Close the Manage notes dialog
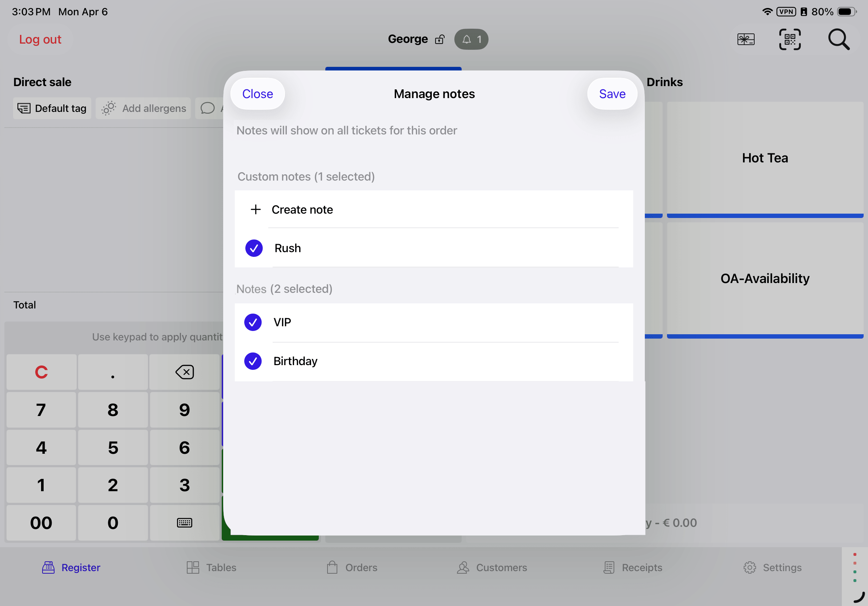 (257, 94)
